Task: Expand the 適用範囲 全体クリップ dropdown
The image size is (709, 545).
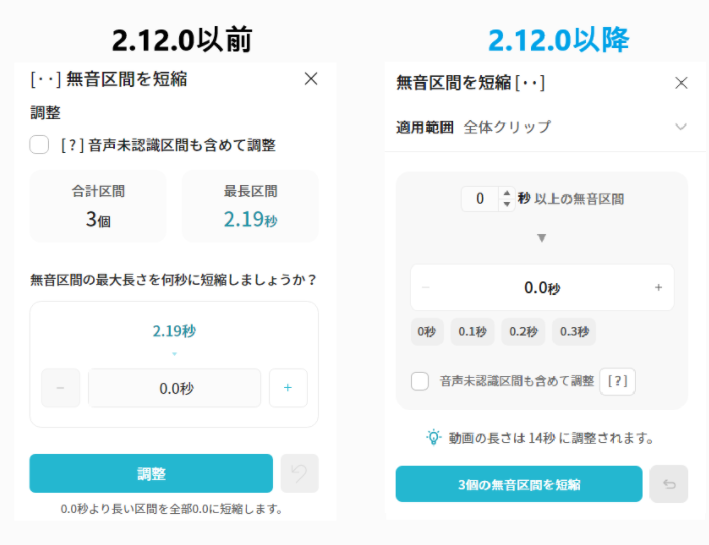Action: (542, 127)
